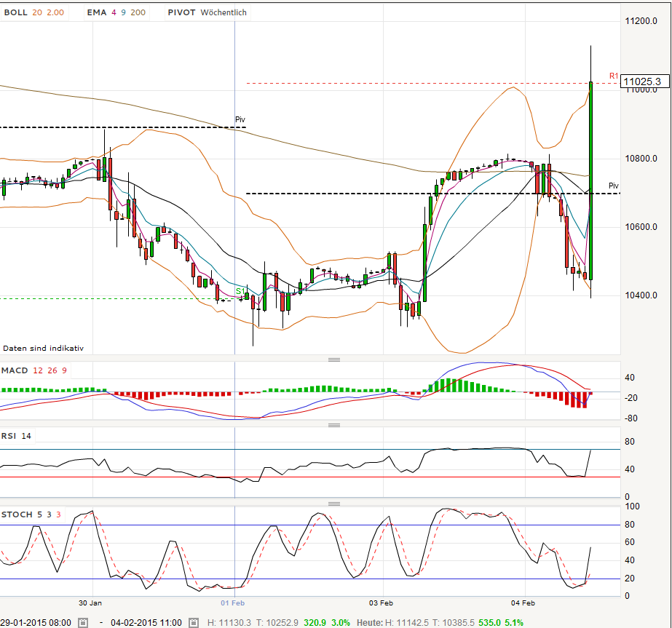The image size is (672, 628).
Task: Grab the resize handle above the STOCH panel
Action: tap(334, 504)
